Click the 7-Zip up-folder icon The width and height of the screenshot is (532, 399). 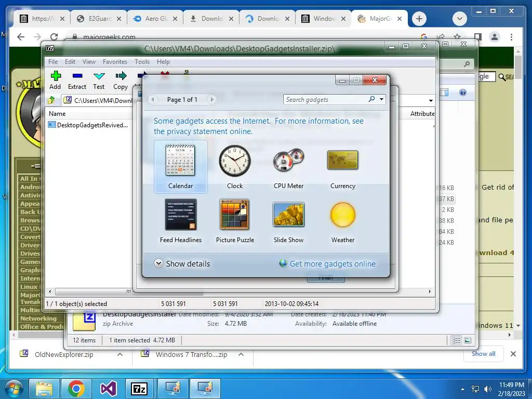[x=51, y=100]
